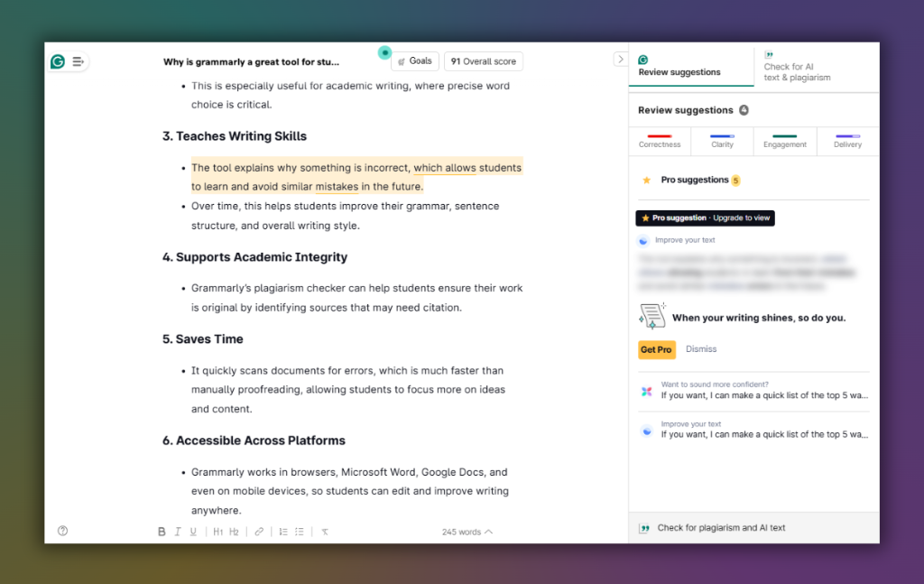This screenshot has height=584, width=924.
Task: Toggle the bulleted list option
Action: pyautogui.click(x=300, y=531)
